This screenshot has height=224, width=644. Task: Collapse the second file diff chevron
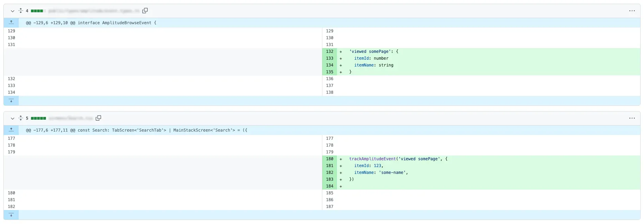pyautogui.click(x=13, y=118)
